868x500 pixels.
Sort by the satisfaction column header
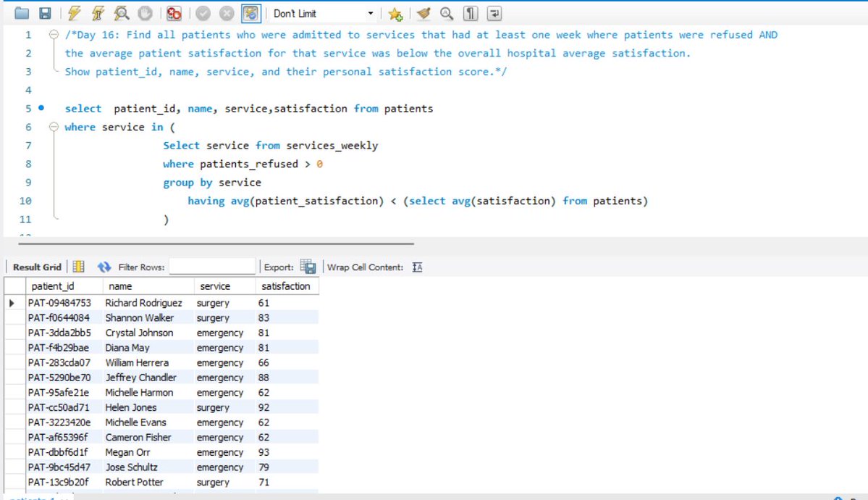[x=287, y=286]
